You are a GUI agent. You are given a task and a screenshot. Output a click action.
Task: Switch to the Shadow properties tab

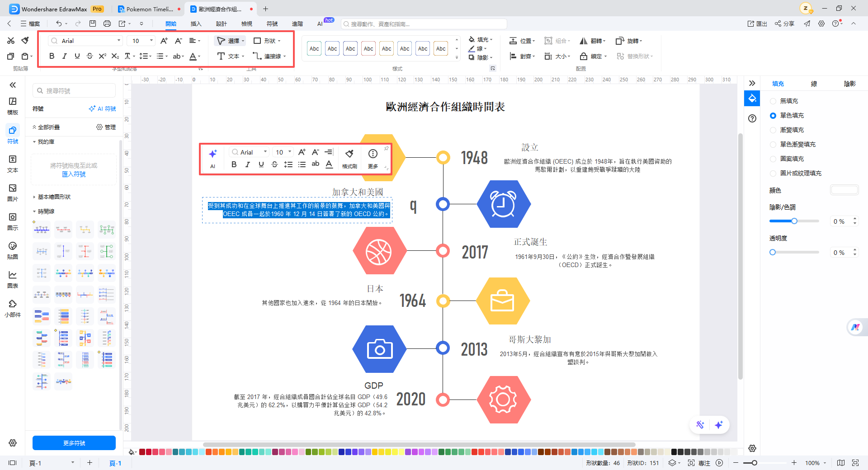coord(849,84)
